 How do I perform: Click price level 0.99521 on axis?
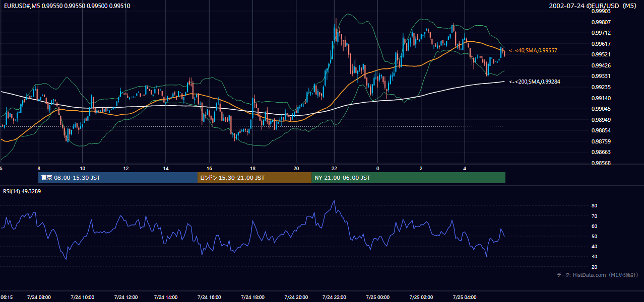tap(601, 54)
